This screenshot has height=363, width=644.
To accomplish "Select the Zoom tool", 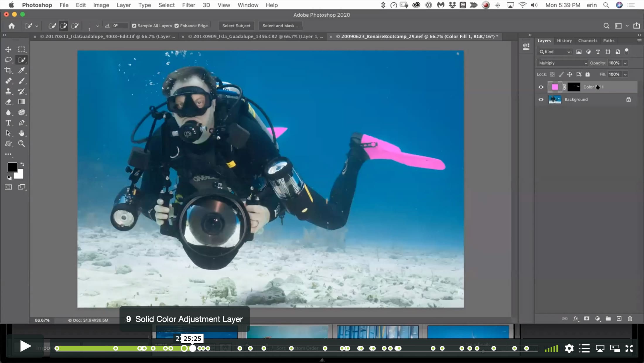I will 22,144.
